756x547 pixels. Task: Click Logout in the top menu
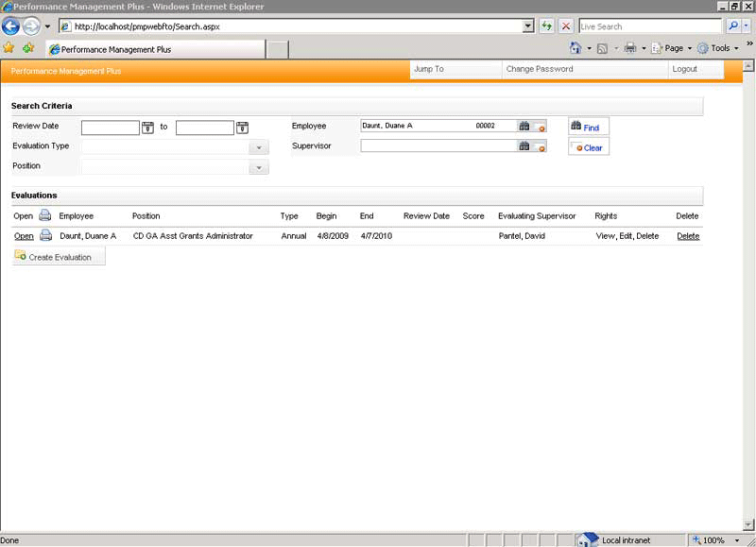tap(684, 69)
